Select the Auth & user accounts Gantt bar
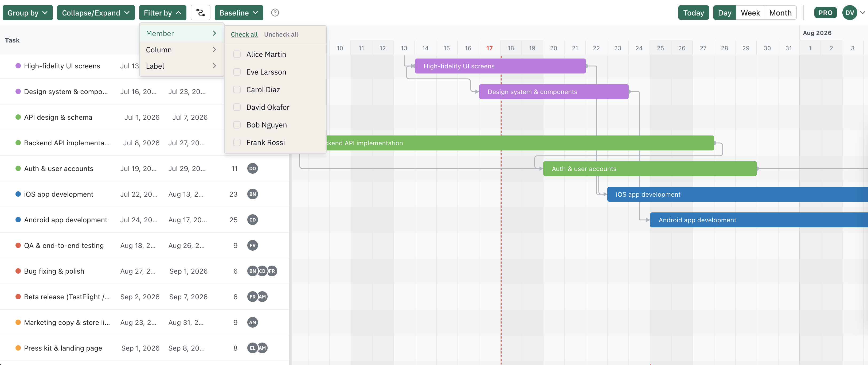The image size is (868, 365). pyautogui.click(x=650, y=169)
